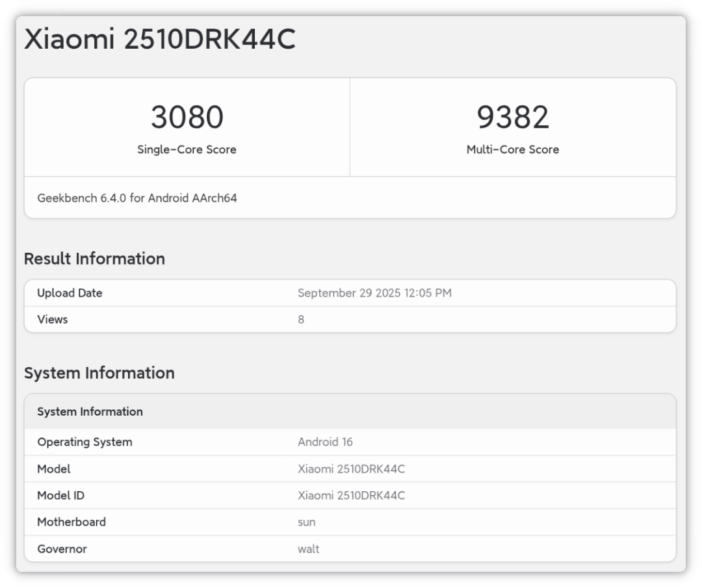Click the Model row's Xiaomi 2510DRK44C value

351,469
